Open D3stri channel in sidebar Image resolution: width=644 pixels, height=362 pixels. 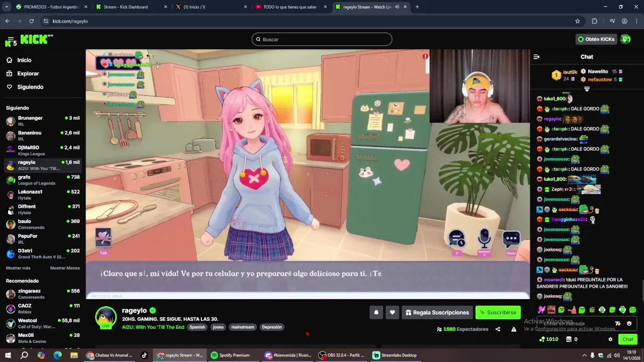point(43,253)
